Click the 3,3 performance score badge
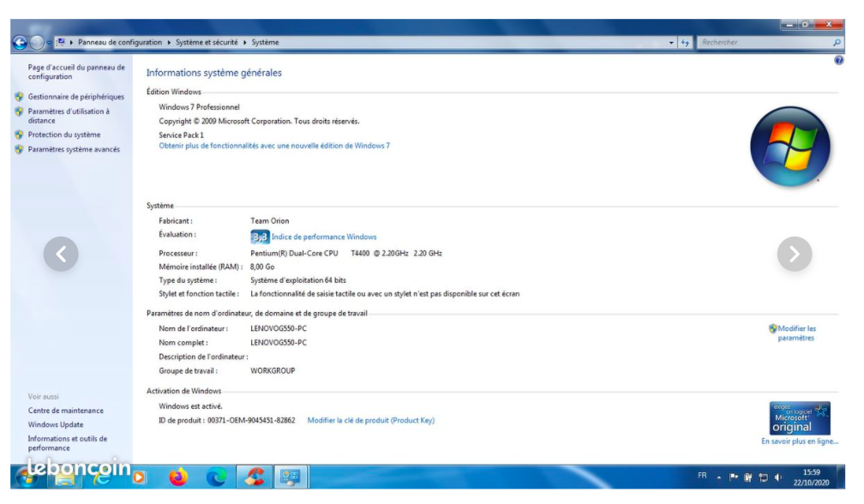 [260, 237]
